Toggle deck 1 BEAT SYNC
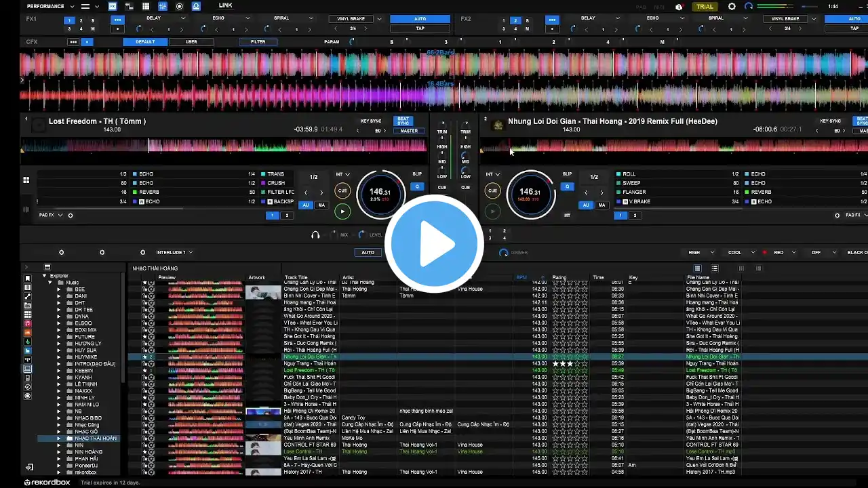Screen dimensions: 868x488 click(x=403, y=121)
